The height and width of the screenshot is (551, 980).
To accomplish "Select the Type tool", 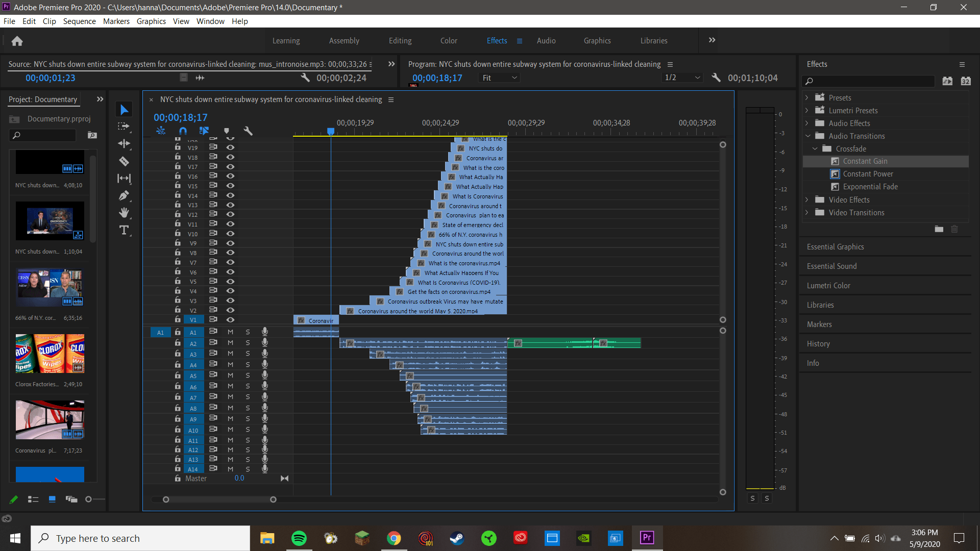I will [124, 230].
